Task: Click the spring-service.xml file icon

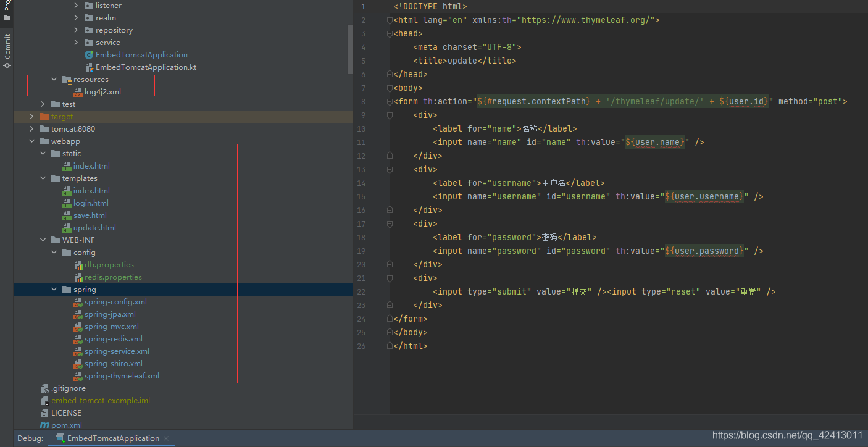Action: (x=78, y=351)
